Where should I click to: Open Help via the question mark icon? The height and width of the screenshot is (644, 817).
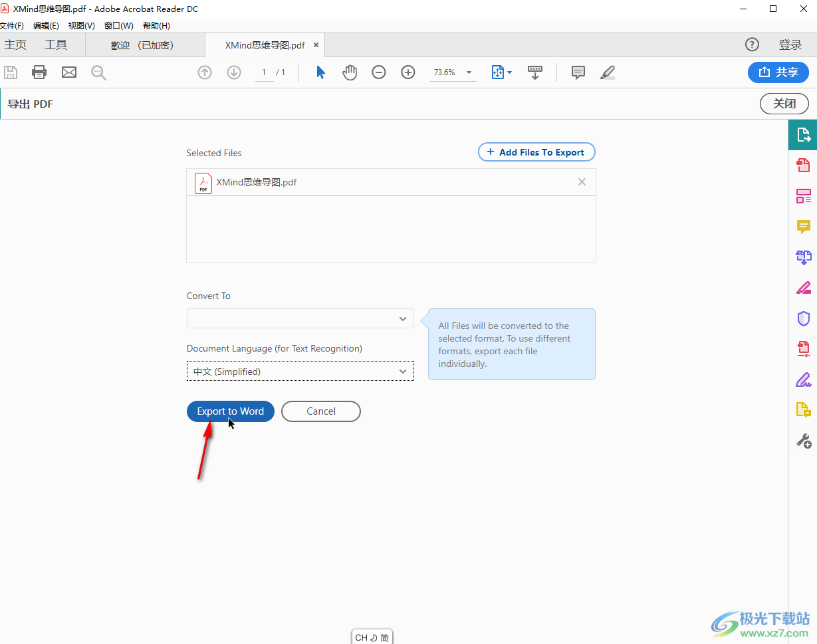click(752, 45)
